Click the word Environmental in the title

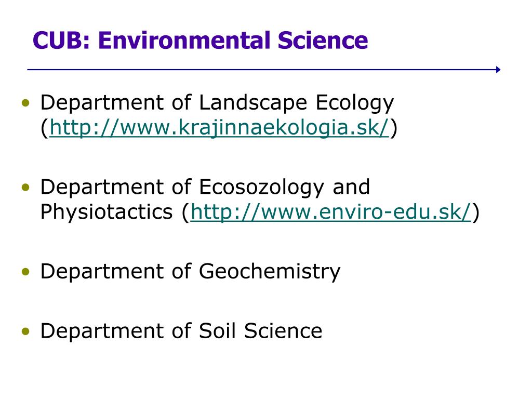click(x=184, y=41)
